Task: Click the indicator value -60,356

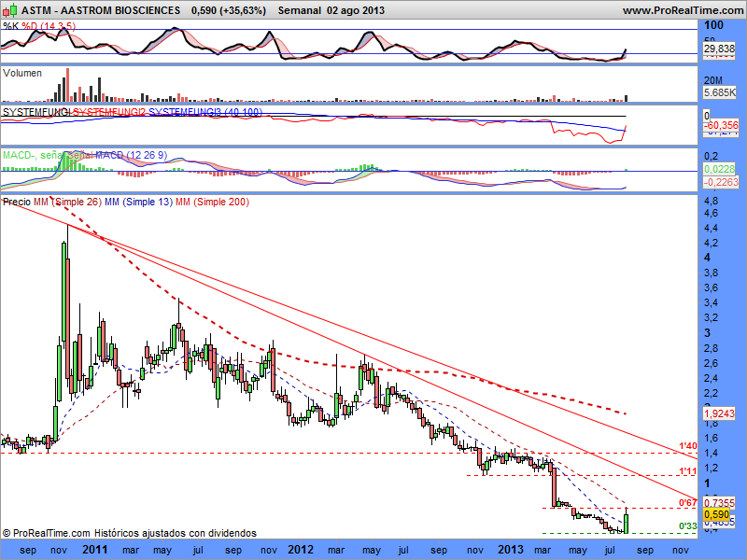Action: point(721,125)
